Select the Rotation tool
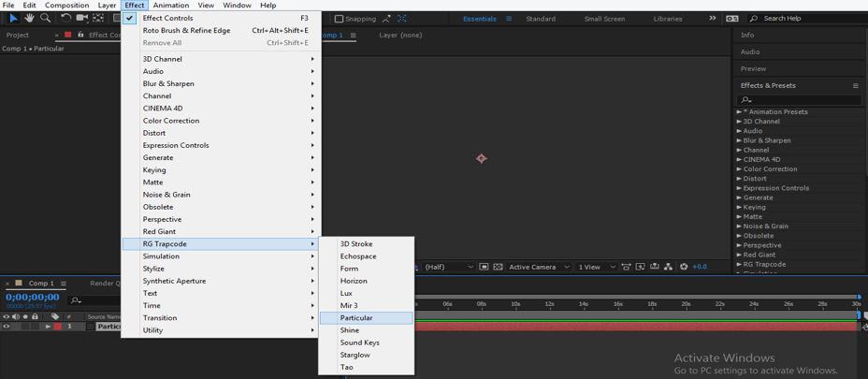The image size is (868, 379). point(65,19)
